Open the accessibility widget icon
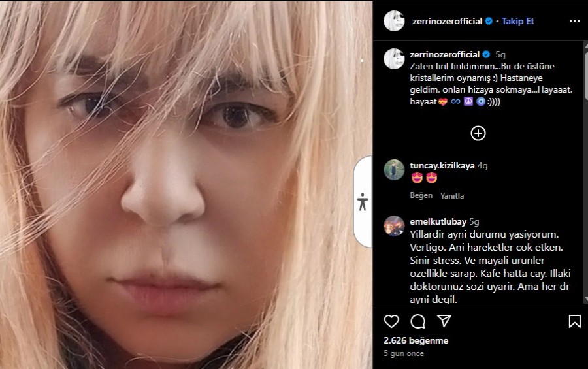 tap(363, 202)
